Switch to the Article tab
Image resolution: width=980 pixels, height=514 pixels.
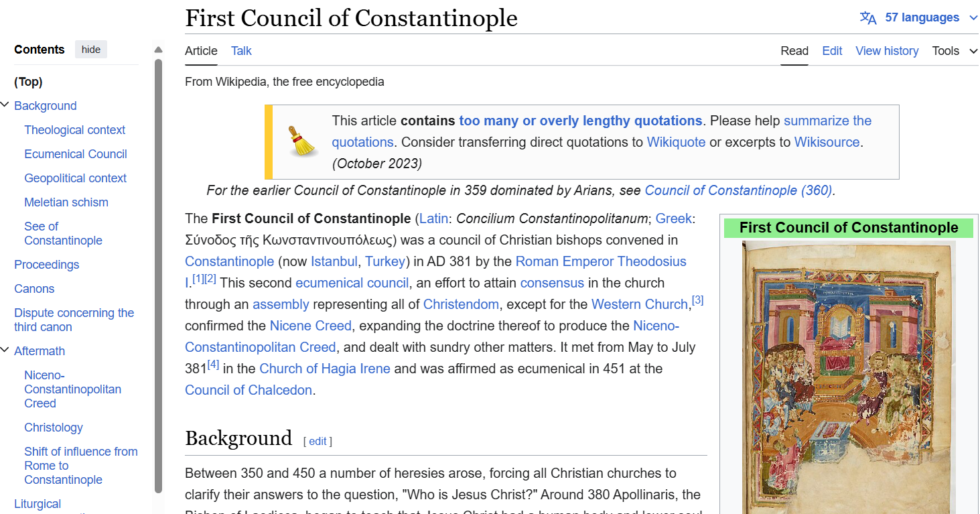point(201,51)
